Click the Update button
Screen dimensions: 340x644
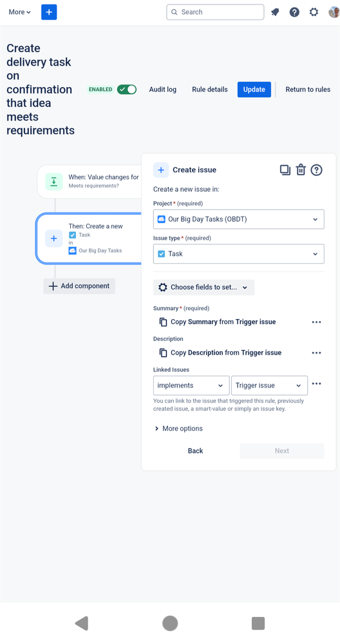pyautogui.click(x=254, y=89)
